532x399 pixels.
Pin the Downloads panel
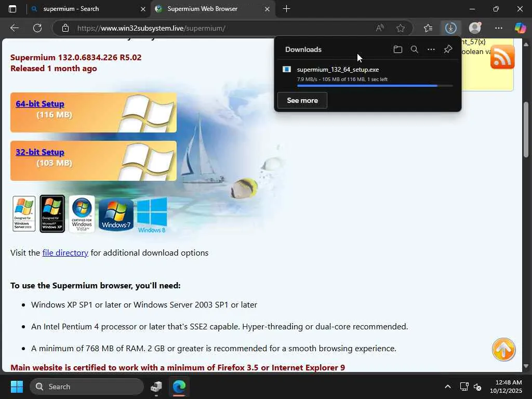pos(448,49)
